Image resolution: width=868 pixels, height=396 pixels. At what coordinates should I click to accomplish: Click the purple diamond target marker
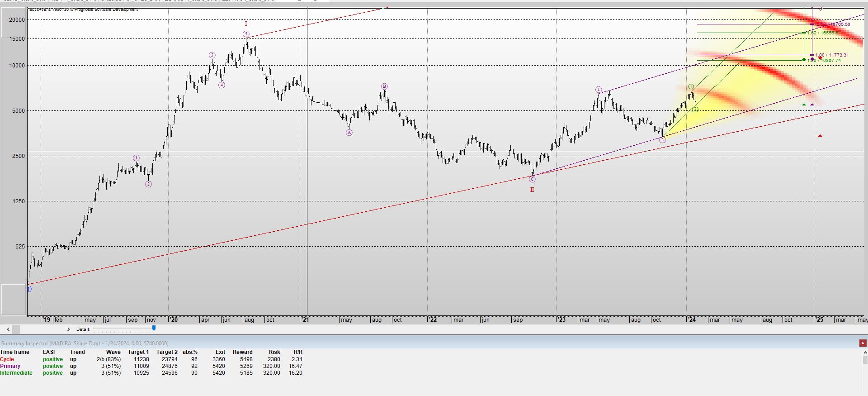click(x=812, y=59)
